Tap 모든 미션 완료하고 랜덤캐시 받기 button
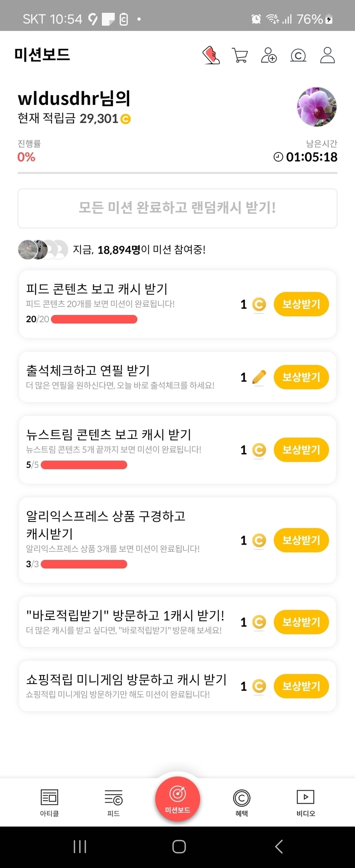355x868 pixels. click(x=177, y=208)
